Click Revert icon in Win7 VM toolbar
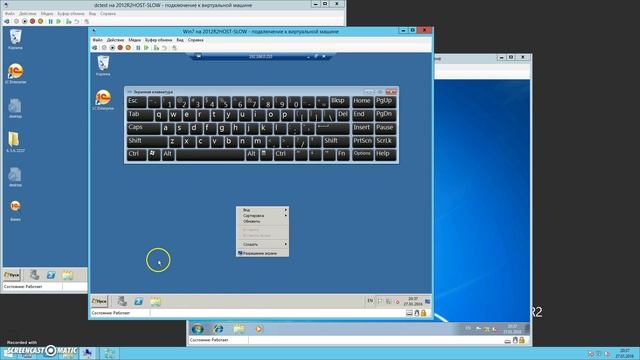Viewport: 640px width, 360px height. point(164,48)
